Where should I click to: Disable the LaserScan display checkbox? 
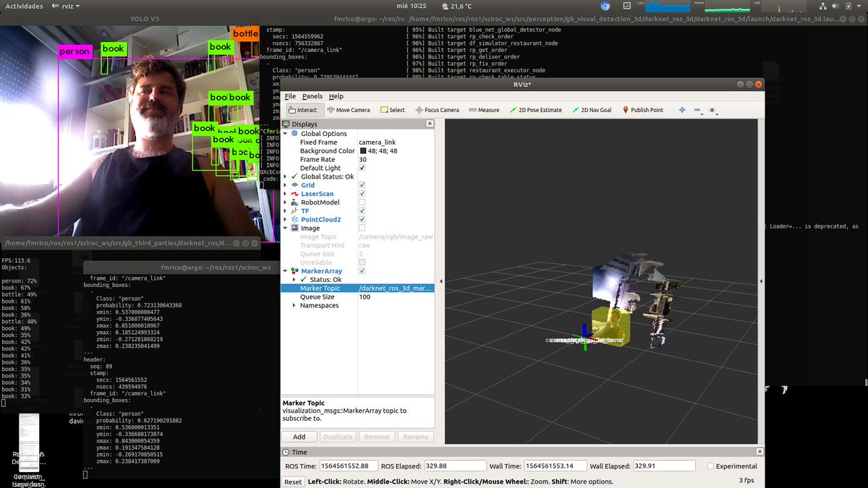(x=362, y=194)
